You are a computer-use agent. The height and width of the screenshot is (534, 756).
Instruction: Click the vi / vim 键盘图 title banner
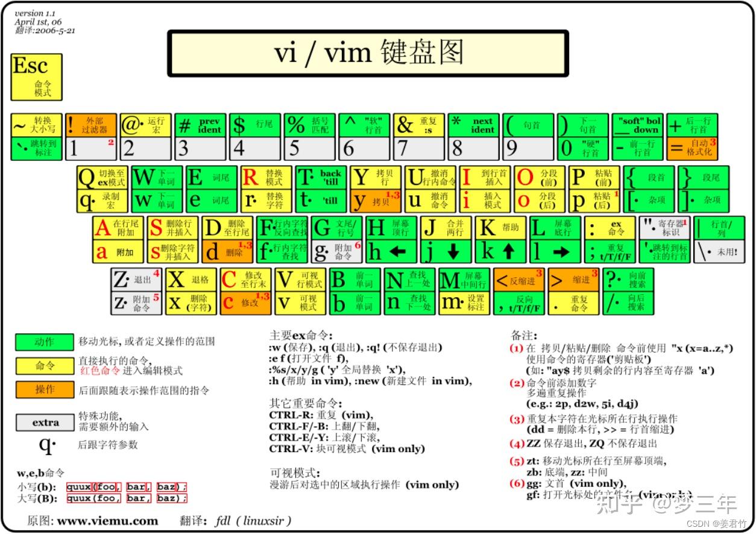click(369, 53)
